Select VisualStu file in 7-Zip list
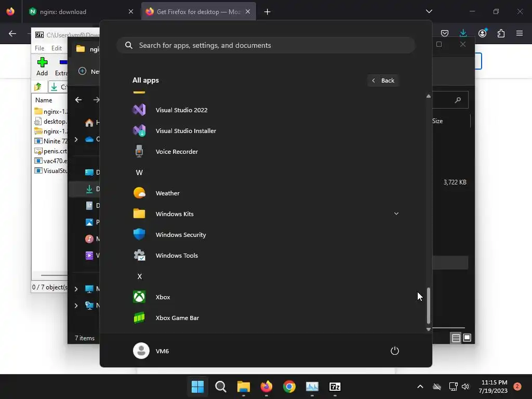This screenshot has width=532, height=399. (x=51, y=170)
